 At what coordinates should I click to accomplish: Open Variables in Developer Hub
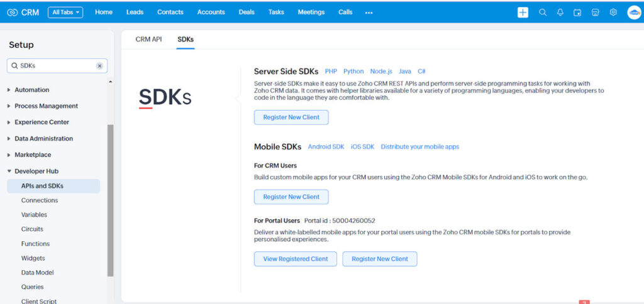tap(34, 215)
